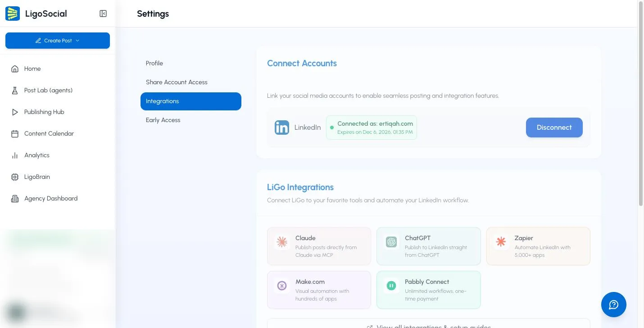
Task: Click the LinkedIn logo icon
Action: (282, 128)
